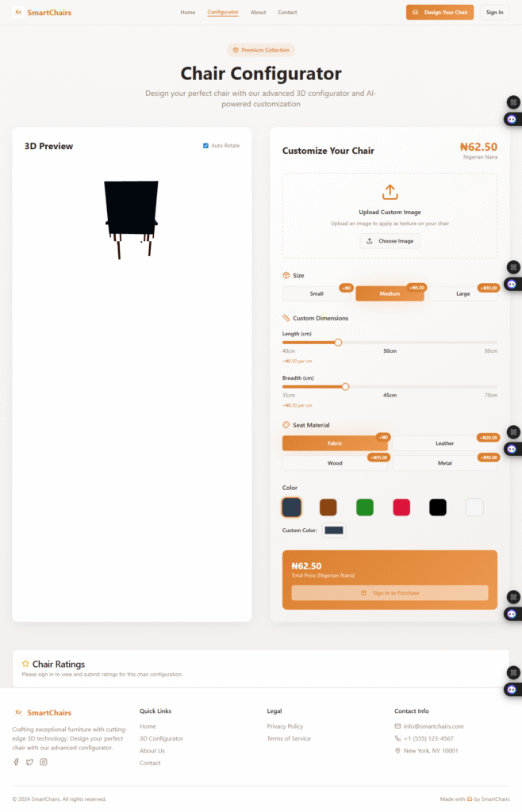Click the upload arrow icon in dropzone
Screen dimensions: 522x812
point(390,192)
